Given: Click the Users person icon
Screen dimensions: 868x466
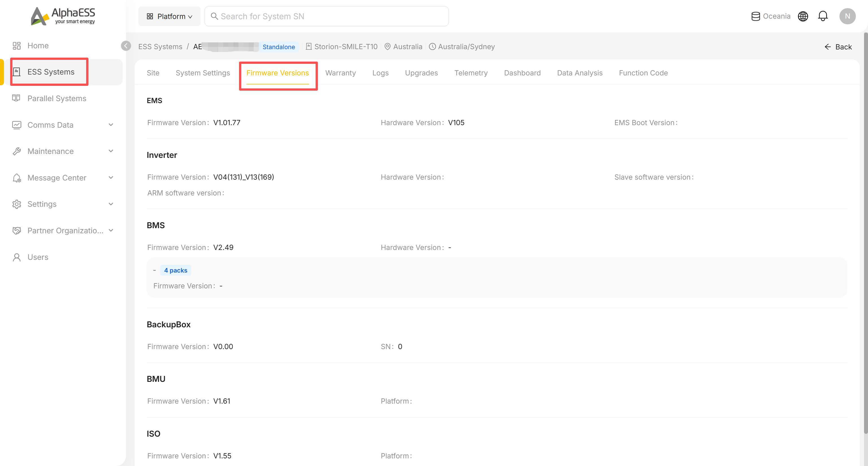Looking at the screenshot, I should click(16, 257).
